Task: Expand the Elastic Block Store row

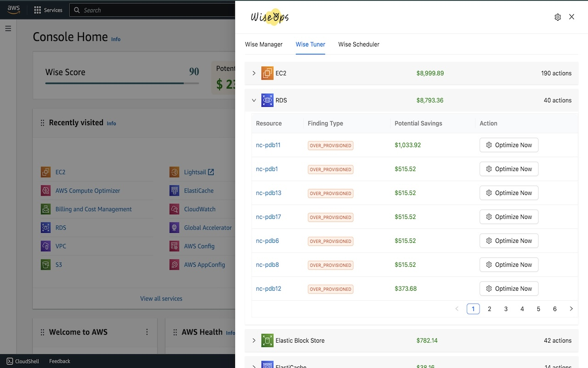Action: (x=254, y=340)
